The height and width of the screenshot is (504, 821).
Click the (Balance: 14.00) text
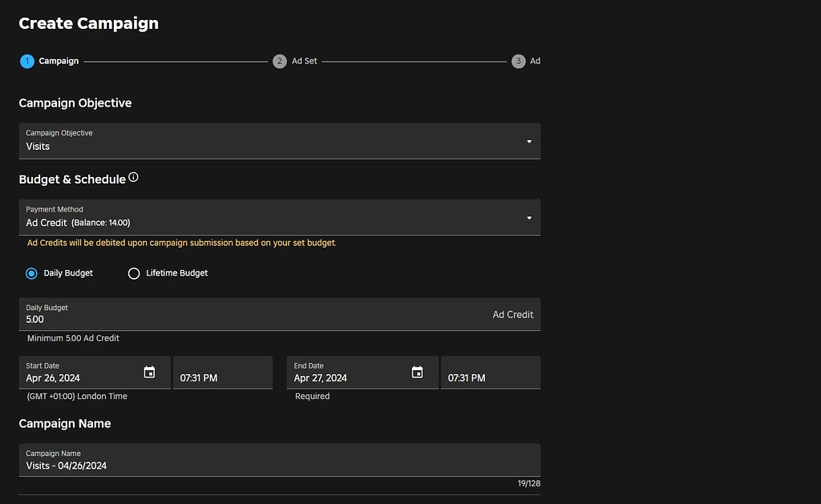coord(100,223)
